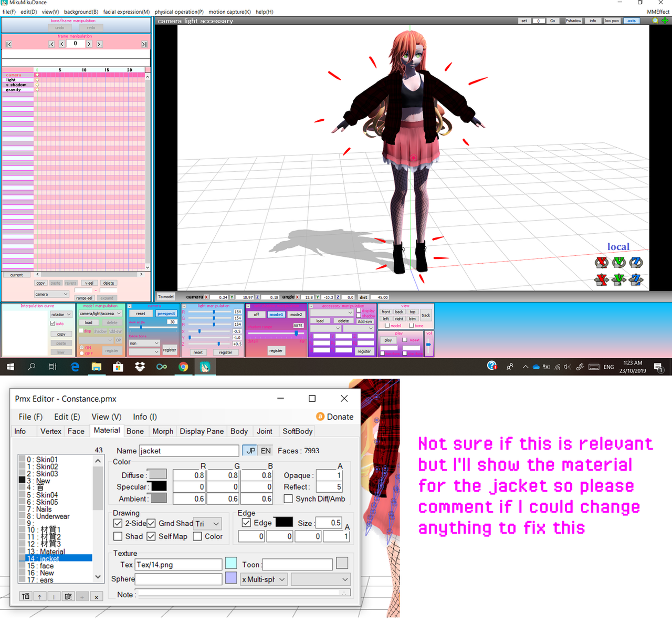The height and width of the screenshot is (623, 672).
Task: Open camera/light/accessory model dropdown
Action: point(100,314)
